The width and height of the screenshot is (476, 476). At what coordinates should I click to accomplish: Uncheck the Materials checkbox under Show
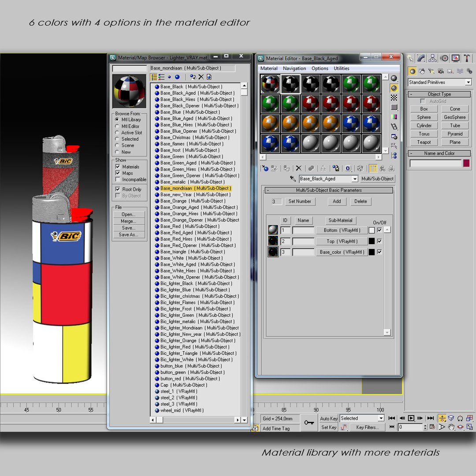tap(118, 166)
